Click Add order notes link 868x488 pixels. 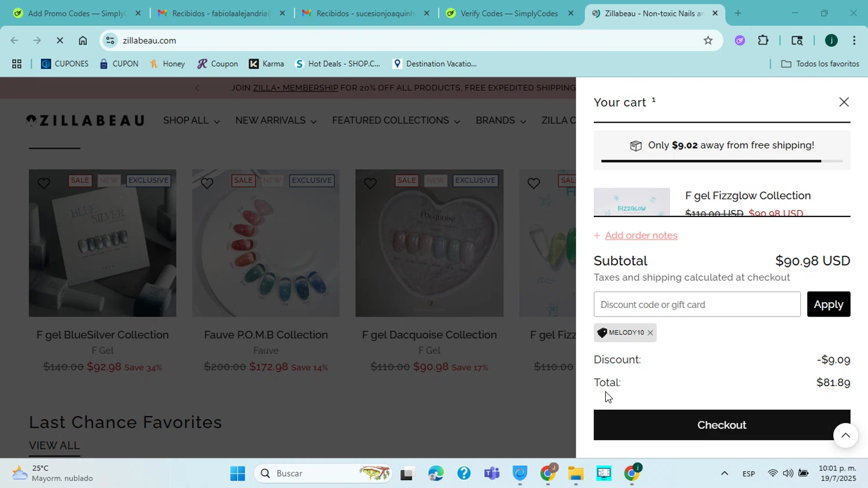641,236
